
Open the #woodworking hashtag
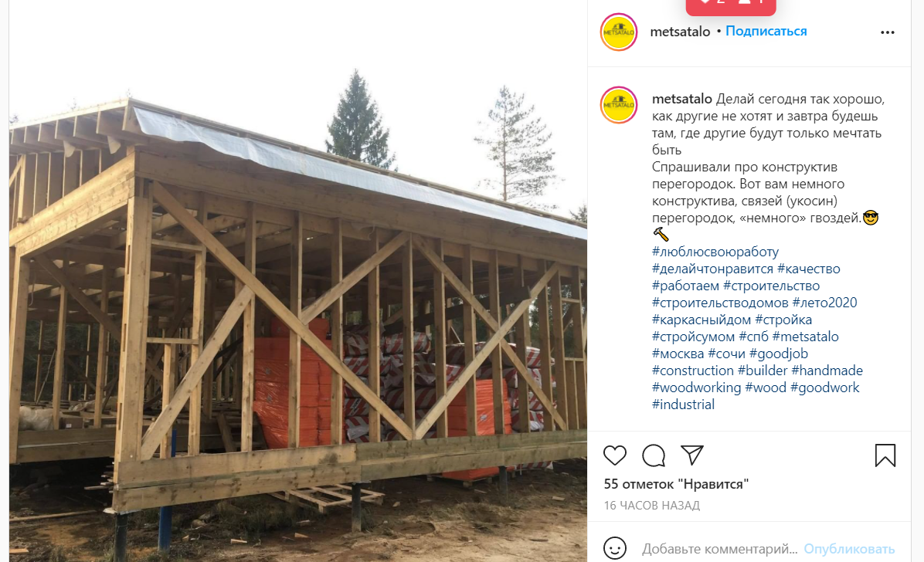(696, 388)
